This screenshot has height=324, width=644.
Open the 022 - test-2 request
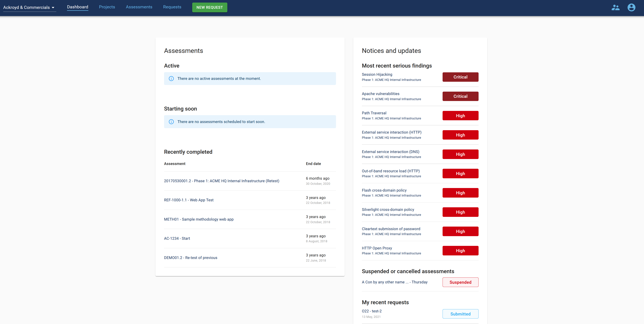click(x=371, y=311)
